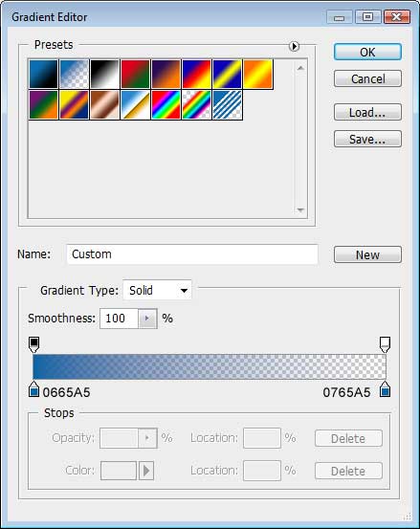
Task: Select the blue-to-black gradient preset
Action: pyautogui.click(x=43, y=75)
